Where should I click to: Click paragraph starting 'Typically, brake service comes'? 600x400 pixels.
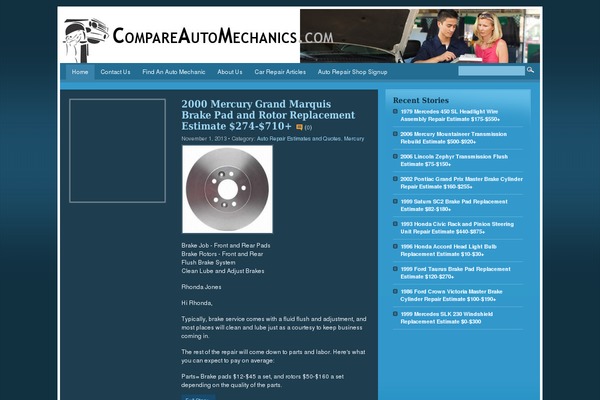pos(274,327)
